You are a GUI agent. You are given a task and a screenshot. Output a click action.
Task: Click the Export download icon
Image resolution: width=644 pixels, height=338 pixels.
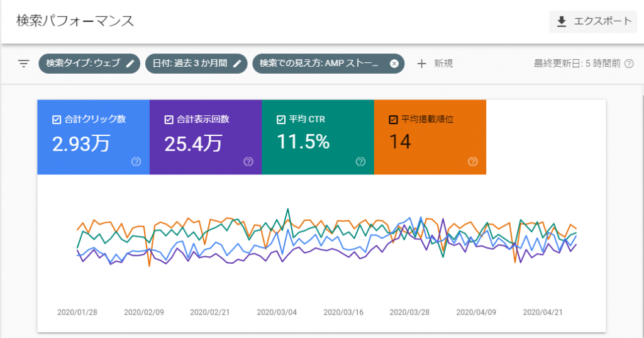click(562, 22)
